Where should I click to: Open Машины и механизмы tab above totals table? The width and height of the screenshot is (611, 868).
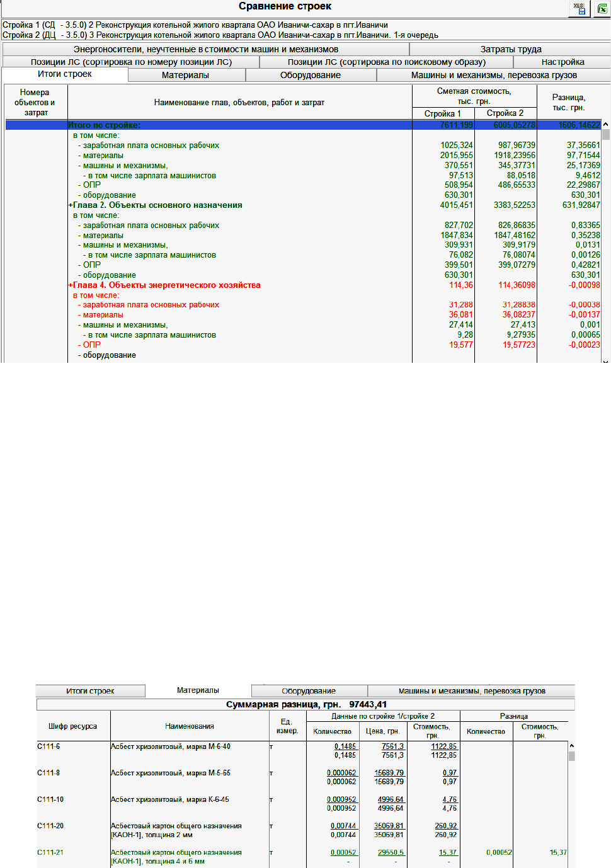coord(494,75)
